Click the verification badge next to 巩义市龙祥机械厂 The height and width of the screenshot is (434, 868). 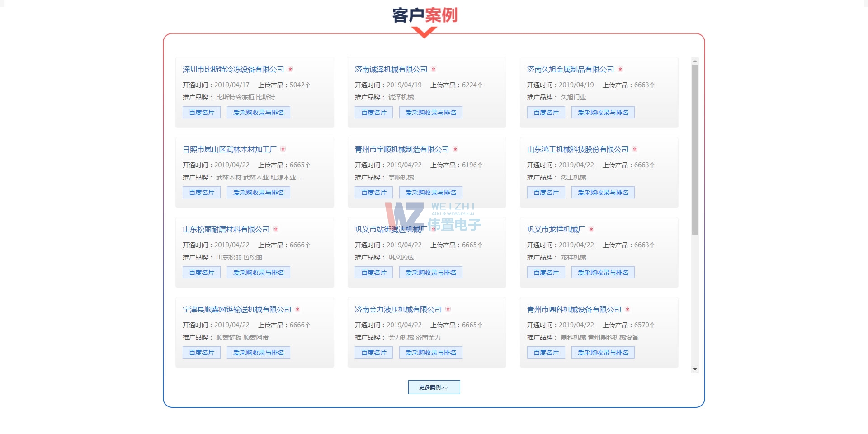pyautogui.click(x=591, y=229)
